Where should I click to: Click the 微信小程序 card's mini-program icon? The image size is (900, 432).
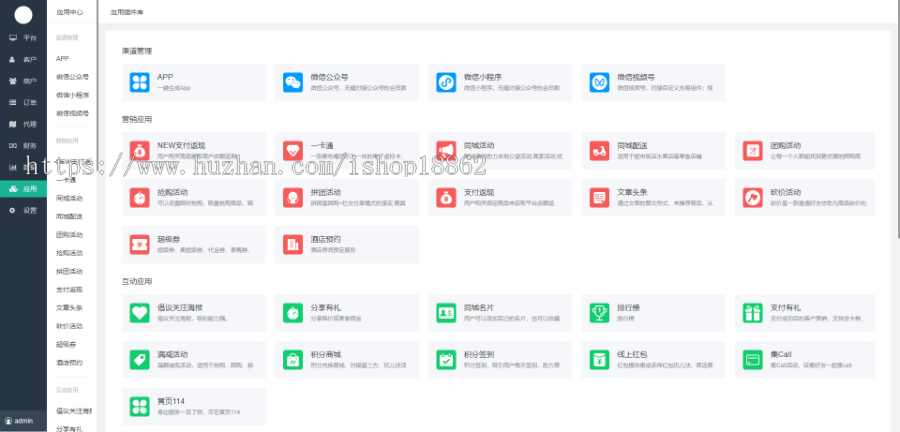coord(446,83)
